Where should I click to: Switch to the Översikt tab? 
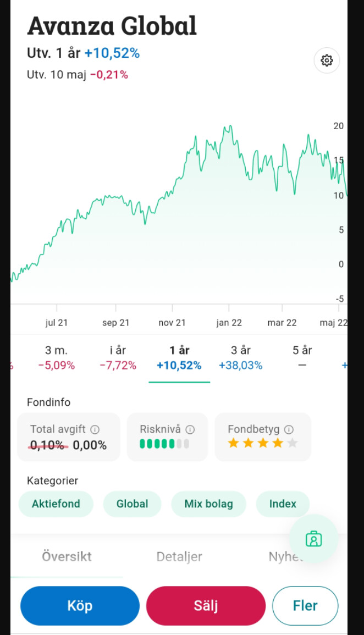(67, 557)
